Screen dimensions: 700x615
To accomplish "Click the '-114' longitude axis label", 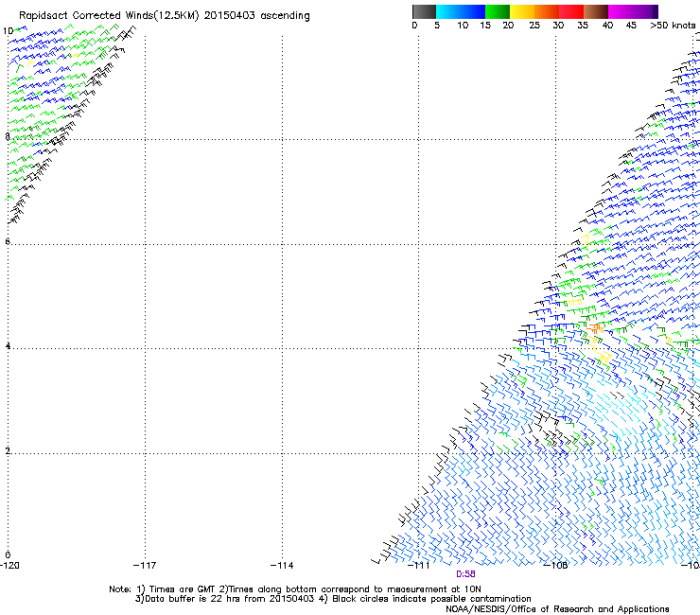I will point(282,566).
